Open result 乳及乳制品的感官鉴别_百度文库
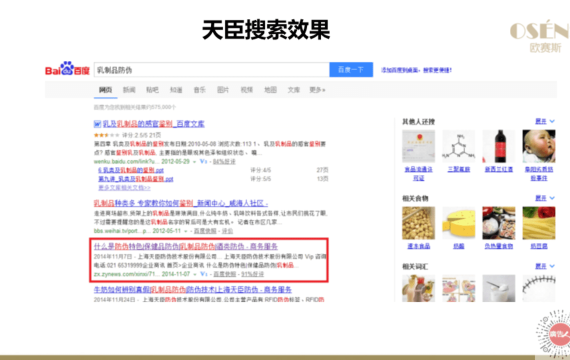 153,124
